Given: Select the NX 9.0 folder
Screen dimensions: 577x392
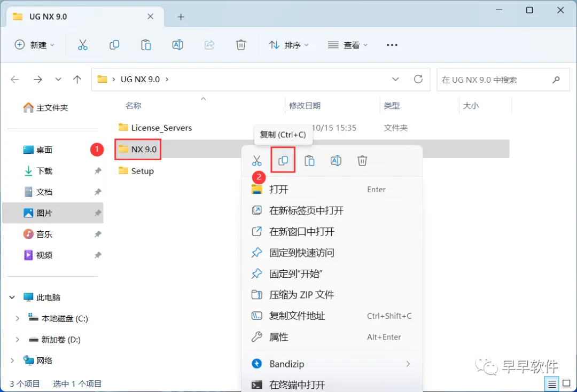Looking at the screenshot, I should tap(138, 149).
